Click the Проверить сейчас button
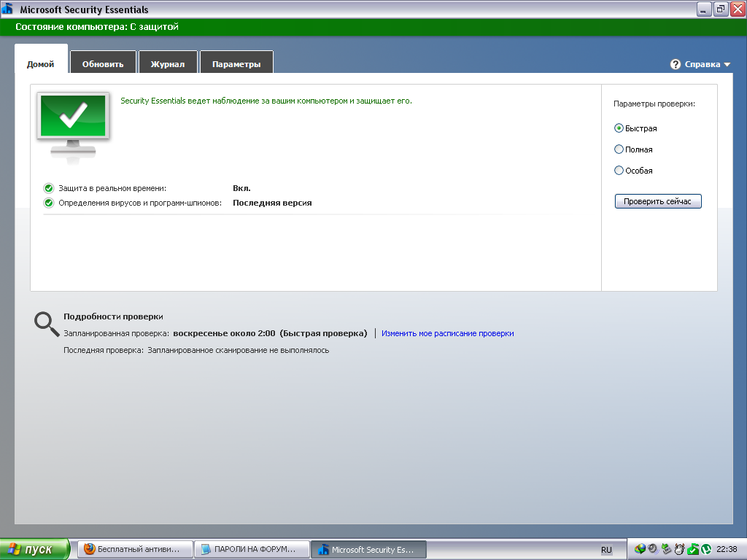This screenshot has width=747, height=560. pos(658,201)
